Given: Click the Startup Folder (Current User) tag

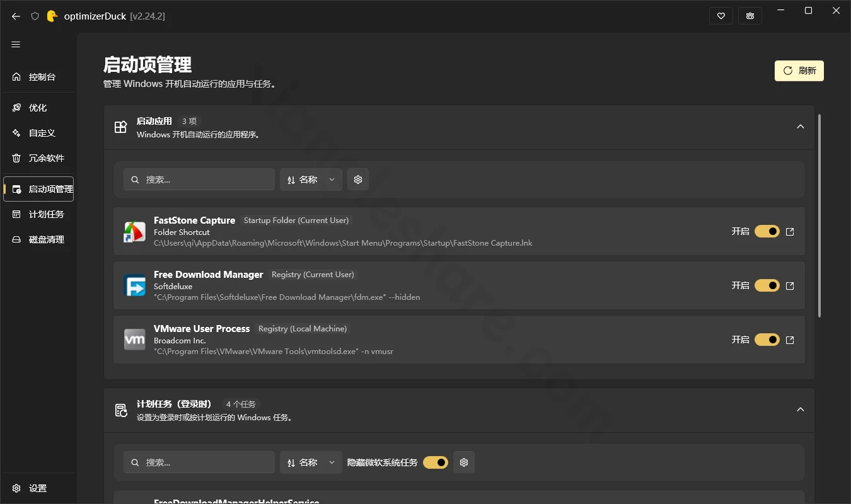Looking at the screenshot, I should click(296, 220).
